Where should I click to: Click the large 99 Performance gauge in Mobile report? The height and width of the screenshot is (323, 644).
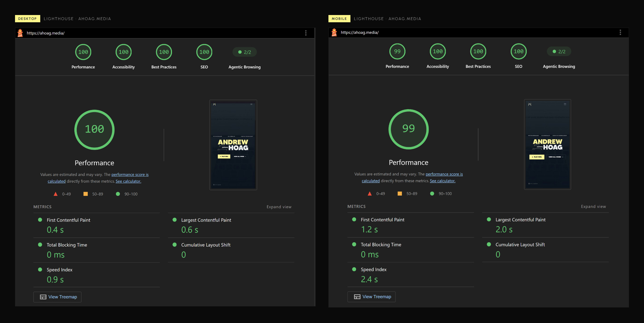pyautogui.click(x=409, y=129)
